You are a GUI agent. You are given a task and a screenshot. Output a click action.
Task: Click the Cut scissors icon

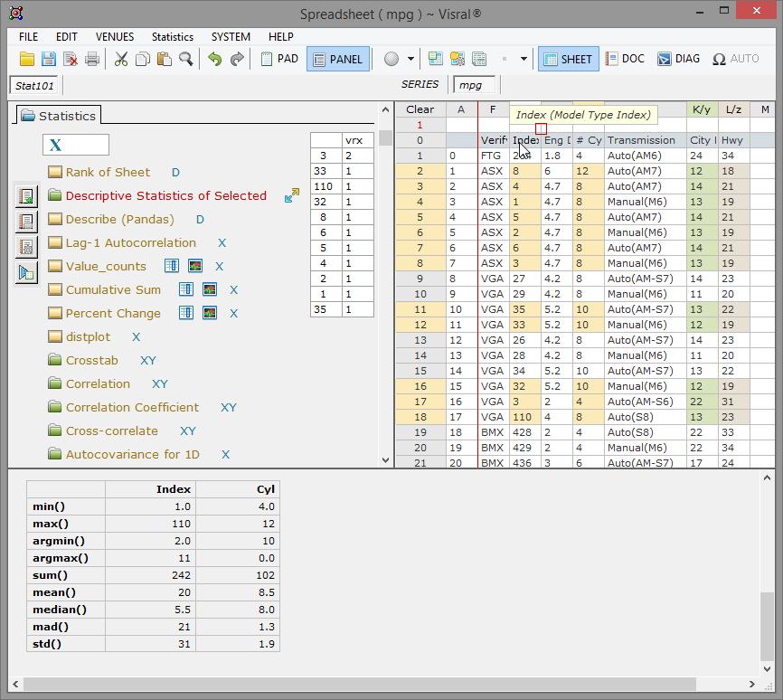coord(120,60)
